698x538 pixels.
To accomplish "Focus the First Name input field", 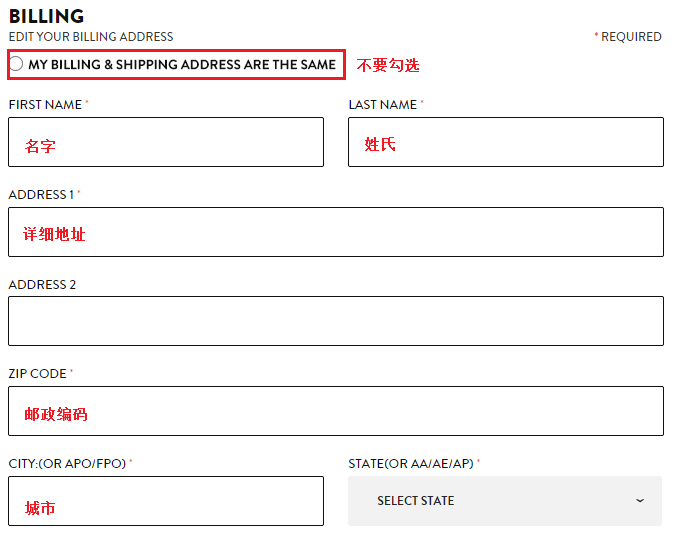I will 166,142.
